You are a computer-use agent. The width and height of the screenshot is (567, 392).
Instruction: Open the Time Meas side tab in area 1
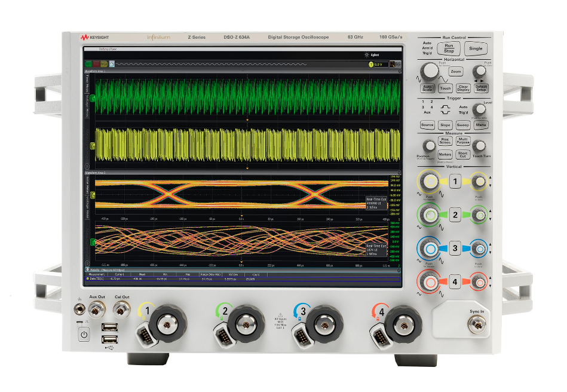point(87,83)
